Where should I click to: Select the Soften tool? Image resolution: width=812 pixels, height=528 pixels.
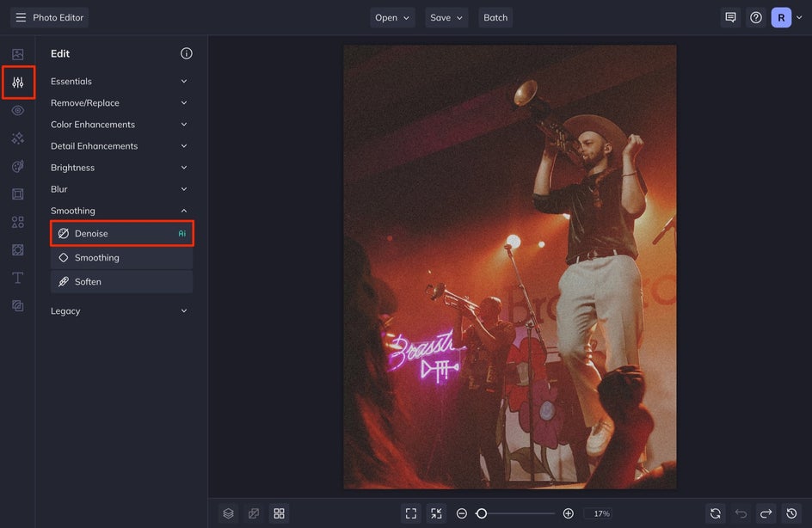[x=121, y=281]
